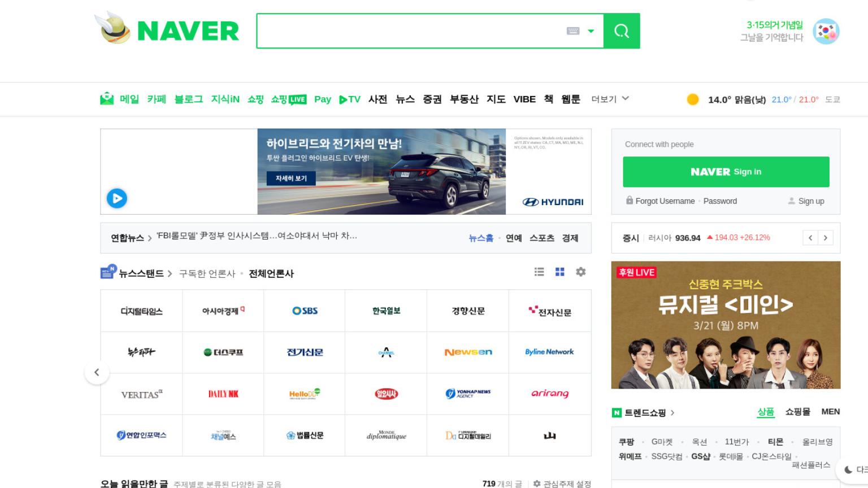The image size is (868, 488).
Task: Open the on-screen keyboard icon in search box
Action: pyautogui.click(x=573, y=31)
